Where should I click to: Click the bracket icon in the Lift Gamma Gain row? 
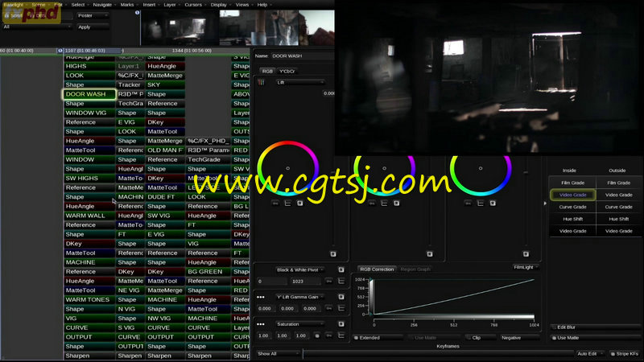point(341,308)
